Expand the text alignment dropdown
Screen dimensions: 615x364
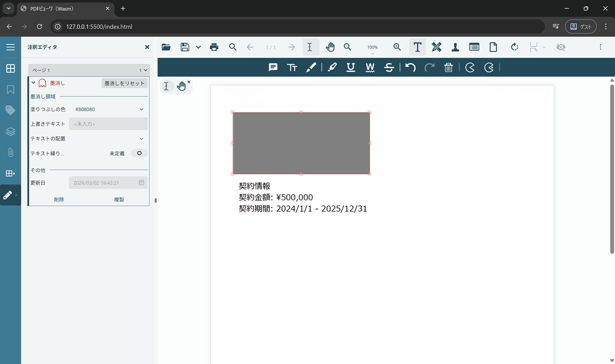tap(141, 139)
